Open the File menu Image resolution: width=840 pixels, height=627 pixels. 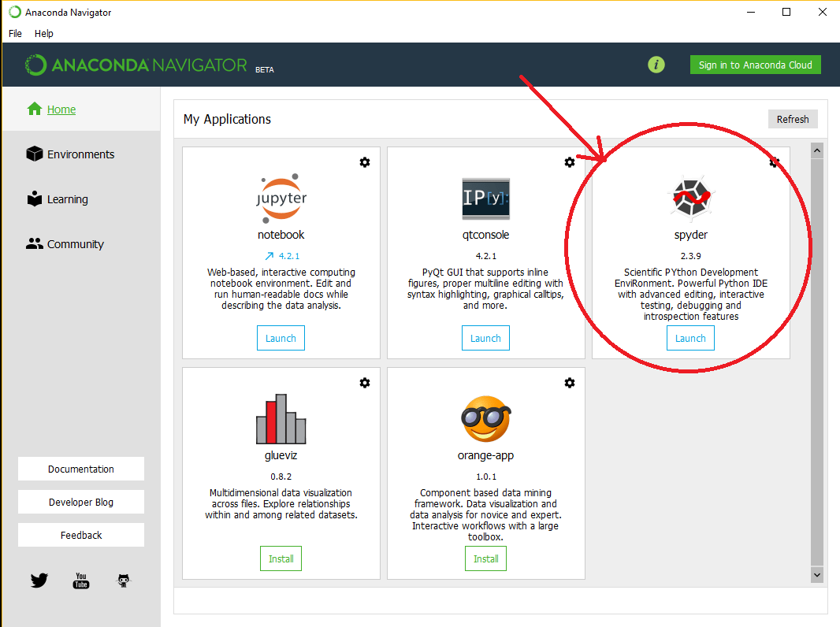click(15, 33)
